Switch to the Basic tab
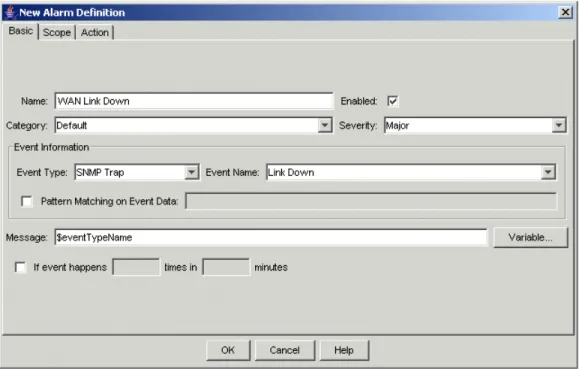Screen dimensions: 579x369 point(21,31)
